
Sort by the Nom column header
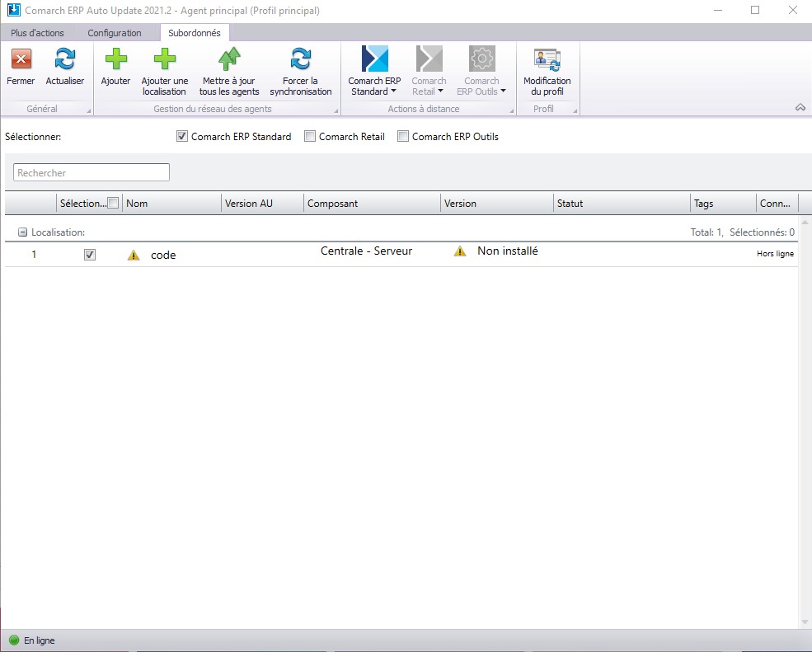pyautogui.click(x=171, y=204)
